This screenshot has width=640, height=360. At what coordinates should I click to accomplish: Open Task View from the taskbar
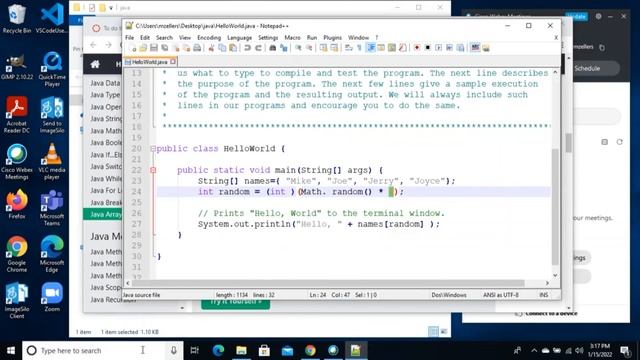195,351
